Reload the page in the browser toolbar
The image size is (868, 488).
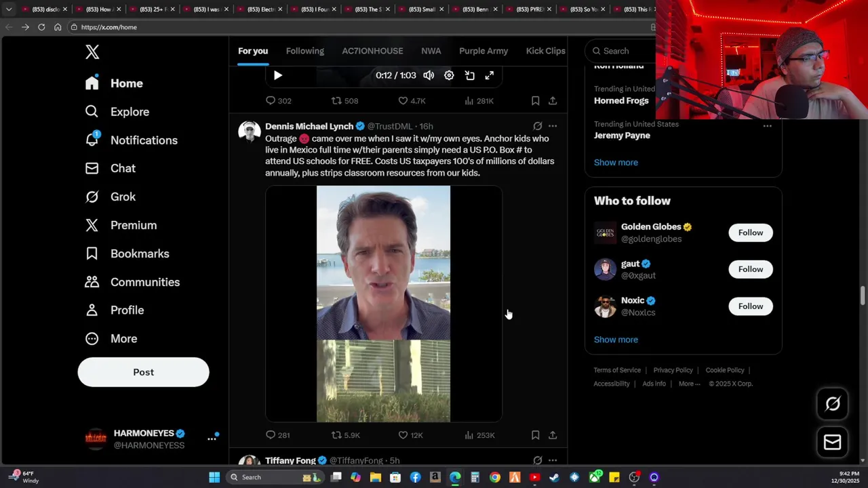tap(41, 27)
